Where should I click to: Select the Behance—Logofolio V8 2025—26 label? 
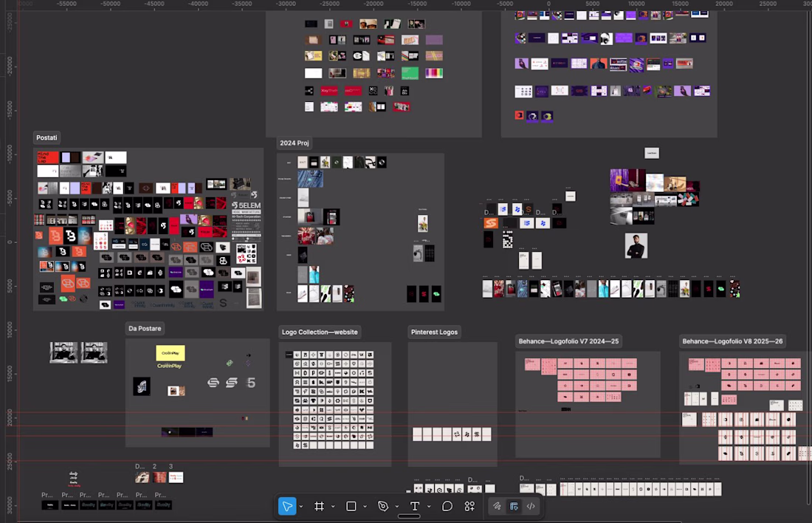point(732,341)
